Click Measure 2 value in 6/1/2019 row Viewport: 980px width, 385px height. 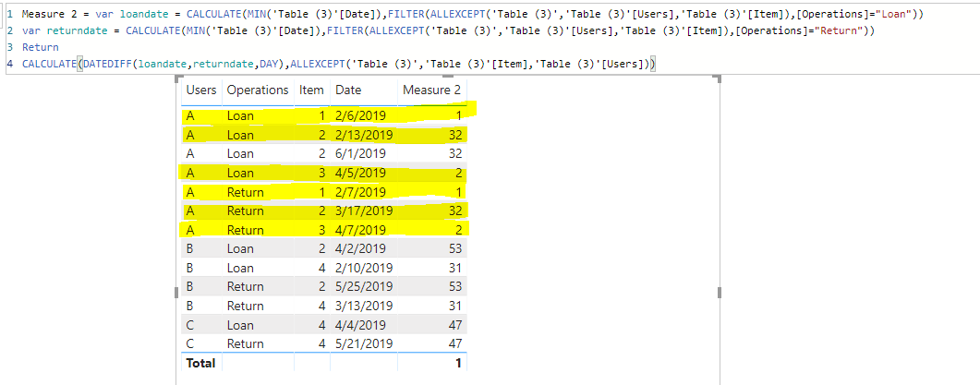(x=455, y=154)
